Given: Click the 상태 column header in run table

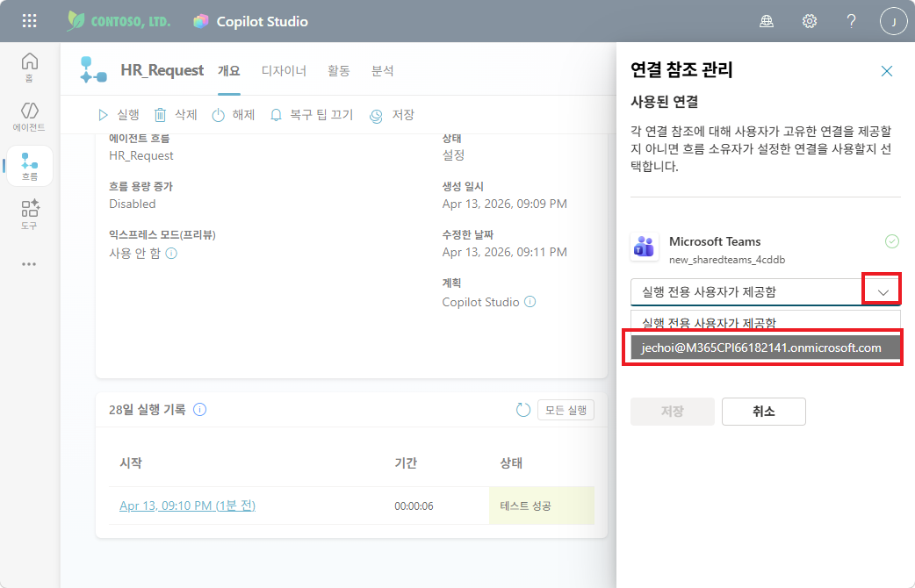Looking at the screenshot, I should point(511,463).
